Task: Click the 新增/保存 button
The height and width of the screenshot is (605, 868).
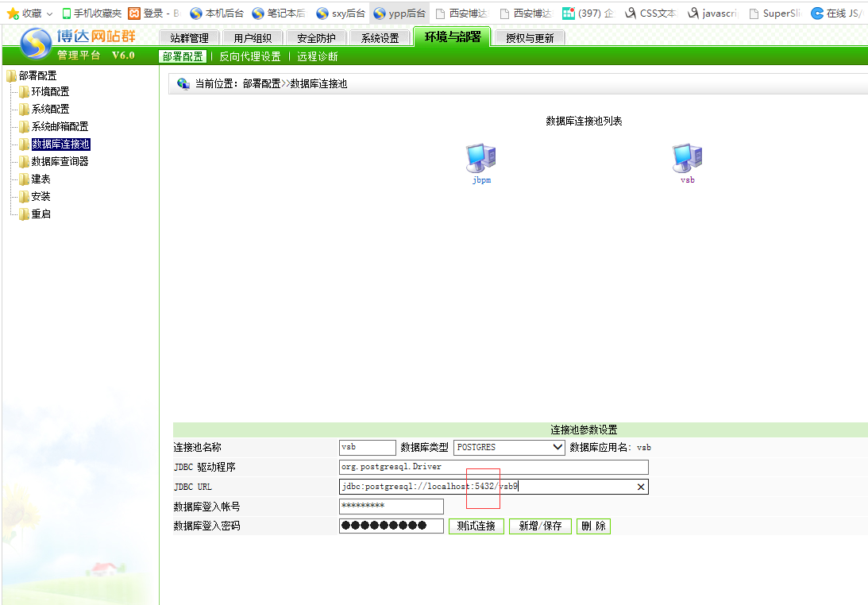Action: [540, 526]
